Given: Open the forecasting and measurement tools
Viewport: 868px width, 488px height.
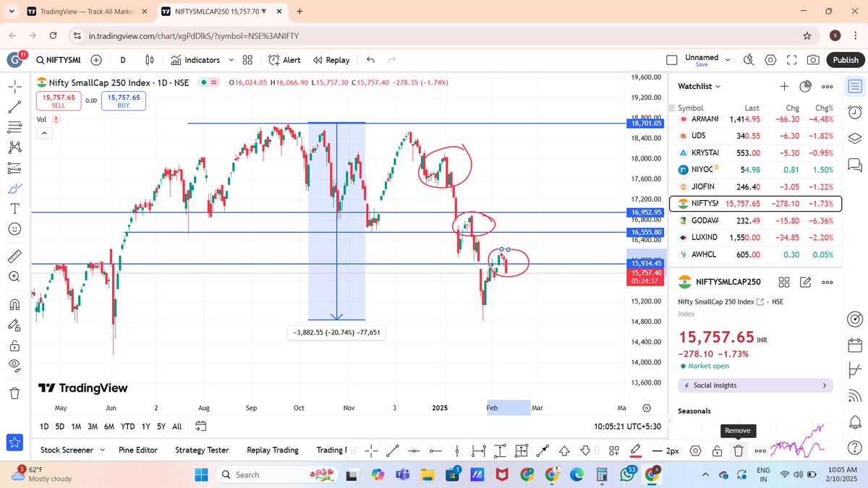Looking at the screenshot, I should [14, 168].
